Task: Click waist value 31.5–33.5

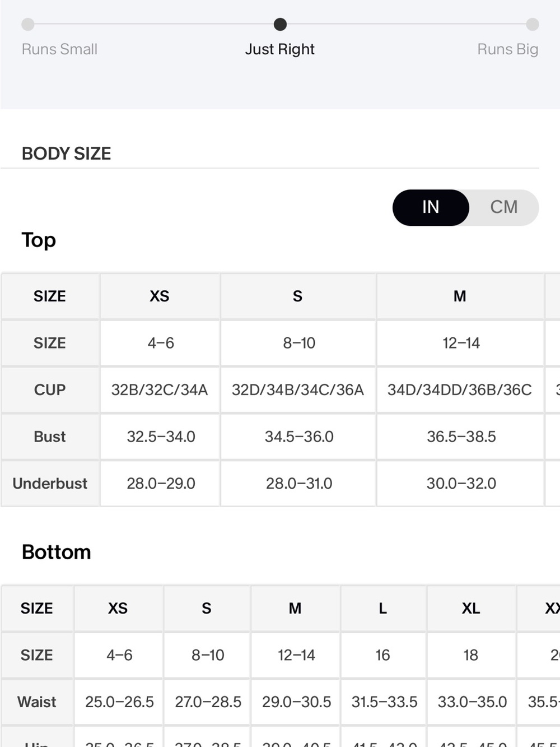Action: coord(384,702)
